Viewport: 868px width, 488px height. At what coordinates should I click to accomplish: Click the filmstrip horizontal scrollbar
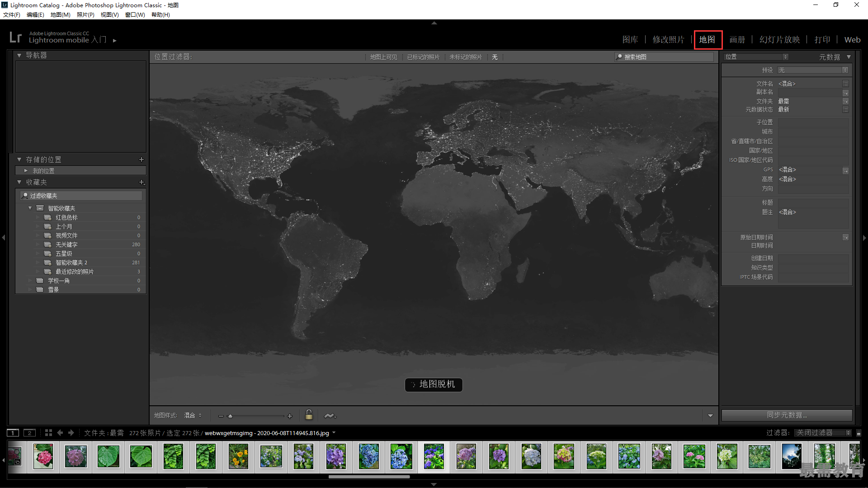(x=369, y=476)
